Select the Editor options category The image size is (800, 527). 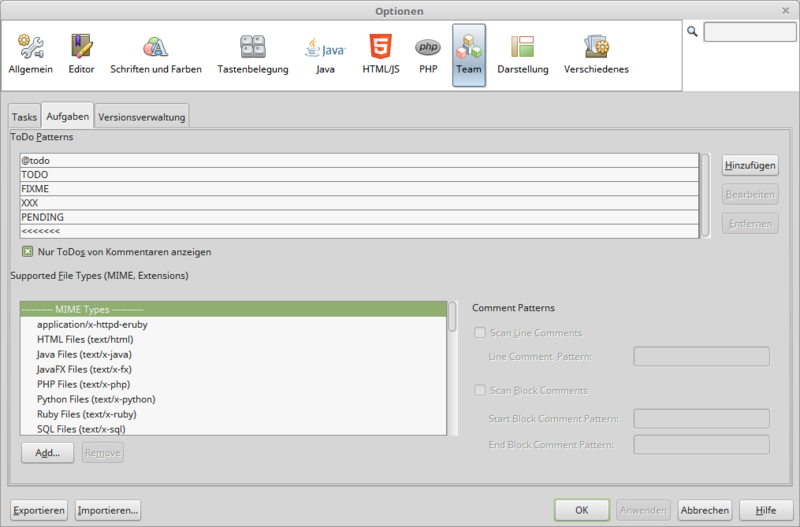click(x=81, y=55)
